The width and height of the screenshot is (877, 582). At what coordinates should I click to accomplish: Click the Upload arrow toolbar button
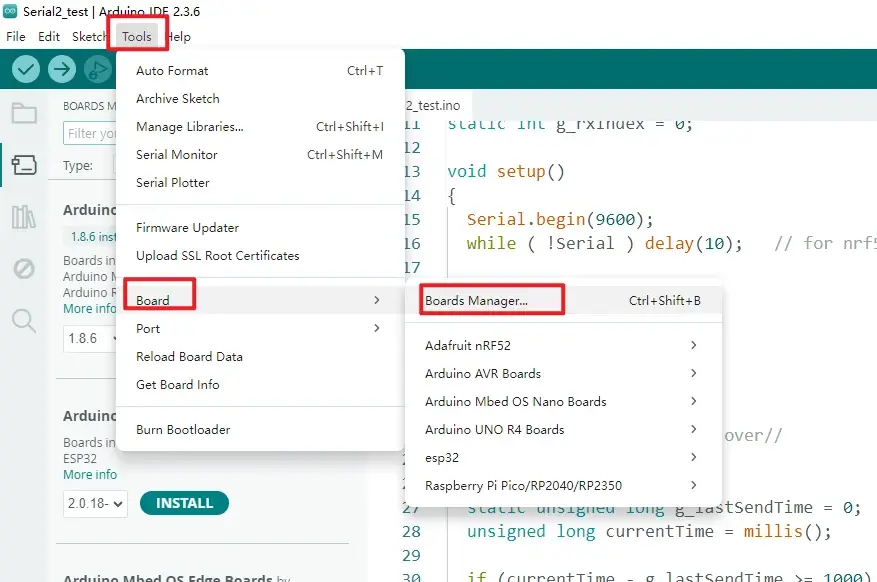[x=62, y=69]
